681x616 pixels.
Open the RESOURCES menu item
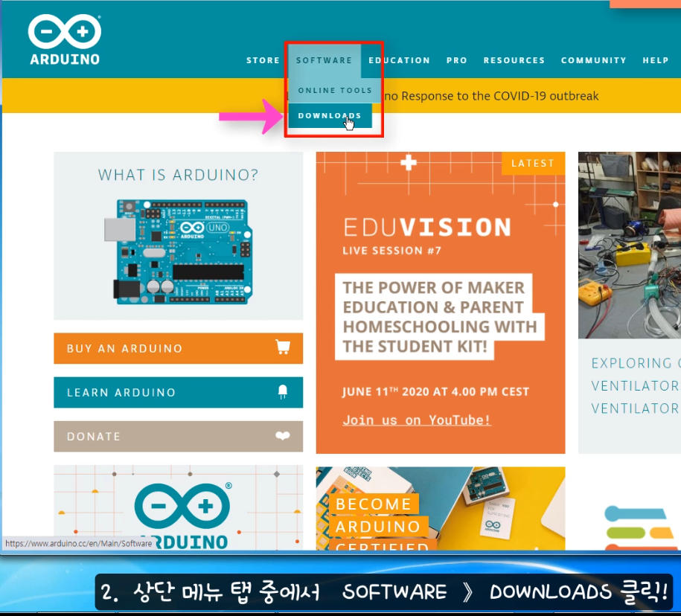[514, 60]
